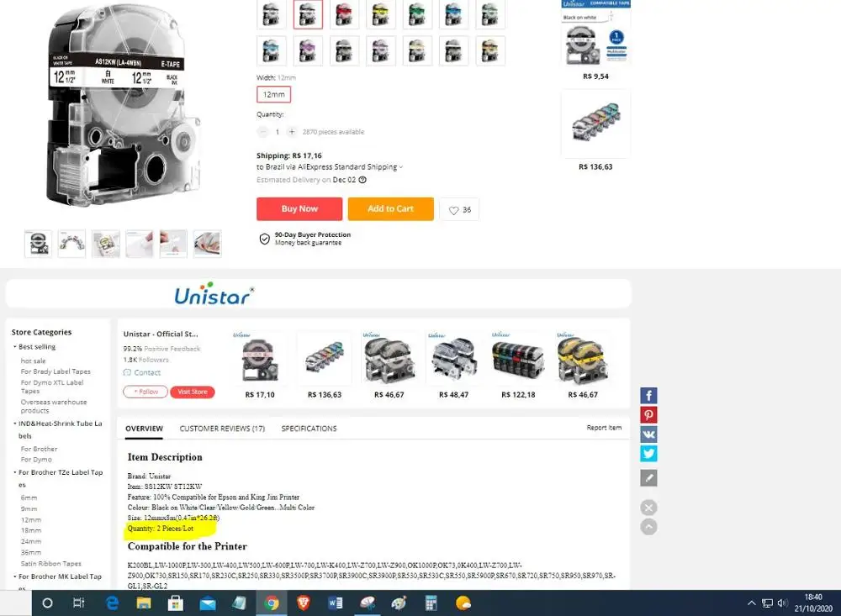Switch to the Customer Reviews (17) tab

pos(222,429)
